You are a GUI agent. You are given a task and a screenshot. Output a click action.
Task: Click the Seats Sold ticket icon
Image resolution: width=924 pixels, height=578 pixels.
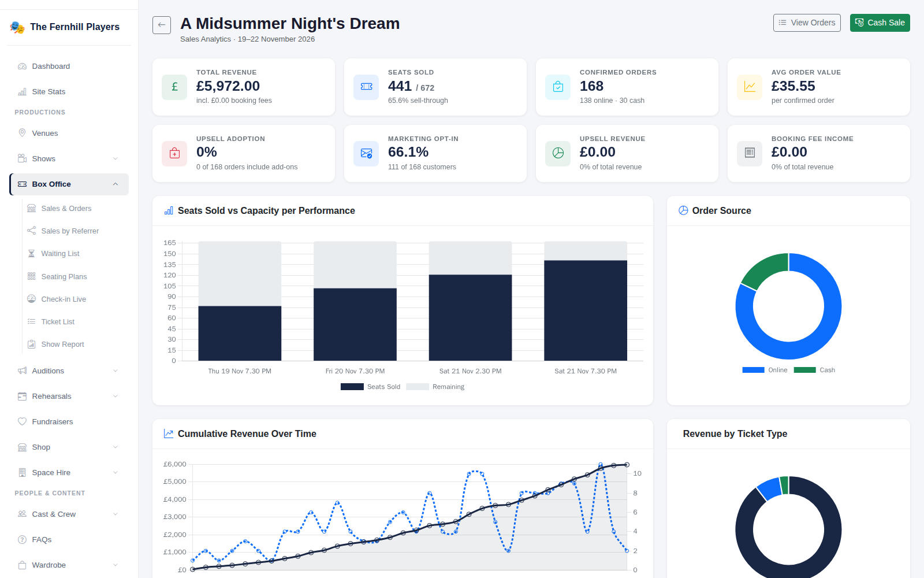pyautogui.click(x=366, y=87)
